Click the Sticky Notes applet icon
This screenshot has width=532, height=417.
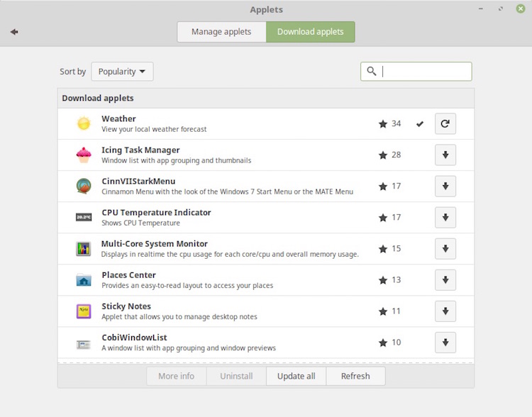tap(84, 311)
